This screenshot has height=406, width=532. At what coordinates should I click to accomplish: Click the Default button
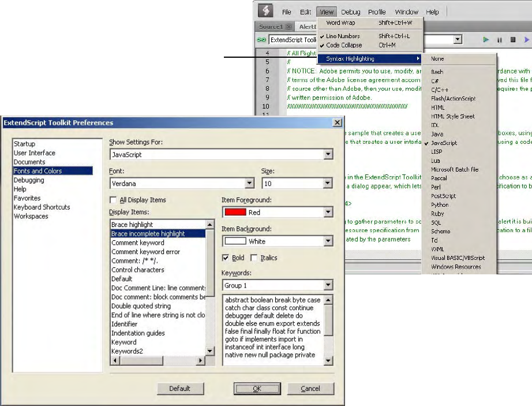point(180,388)
